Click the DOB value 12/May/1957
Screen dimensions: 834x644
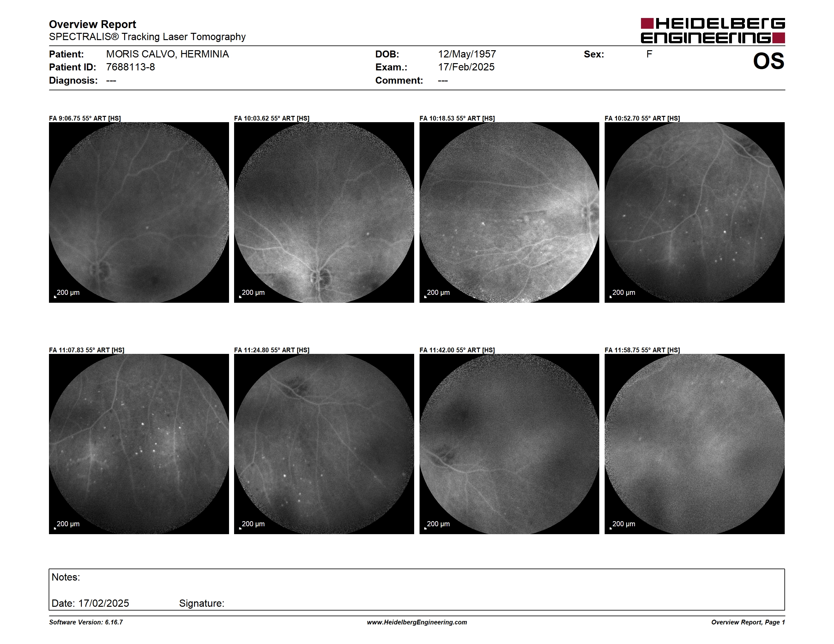tap(467, 54)
